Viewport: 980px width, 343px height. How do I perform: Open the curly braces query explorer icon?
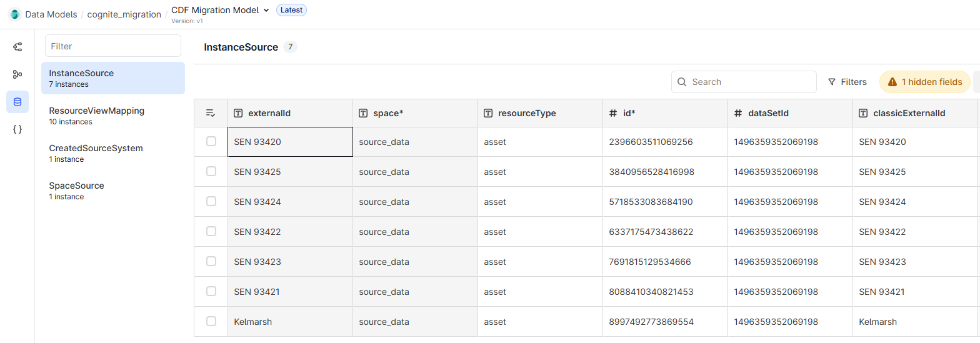17,129
